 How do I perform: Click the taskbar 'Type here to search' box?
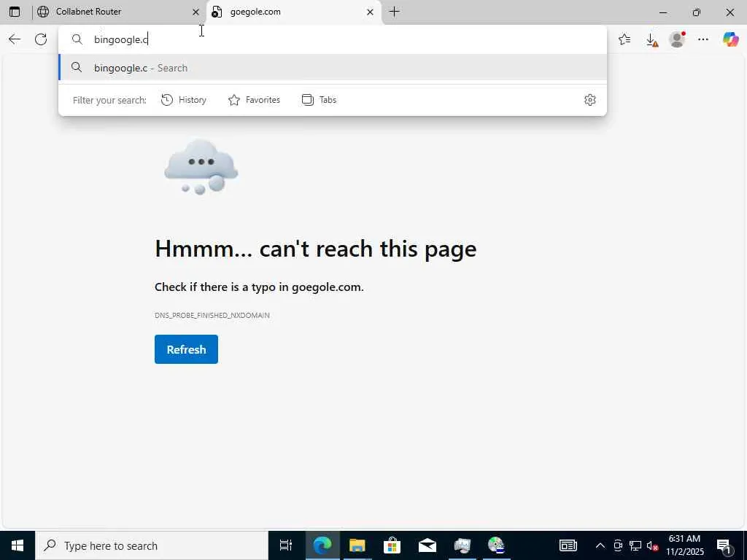click(152, 545)
